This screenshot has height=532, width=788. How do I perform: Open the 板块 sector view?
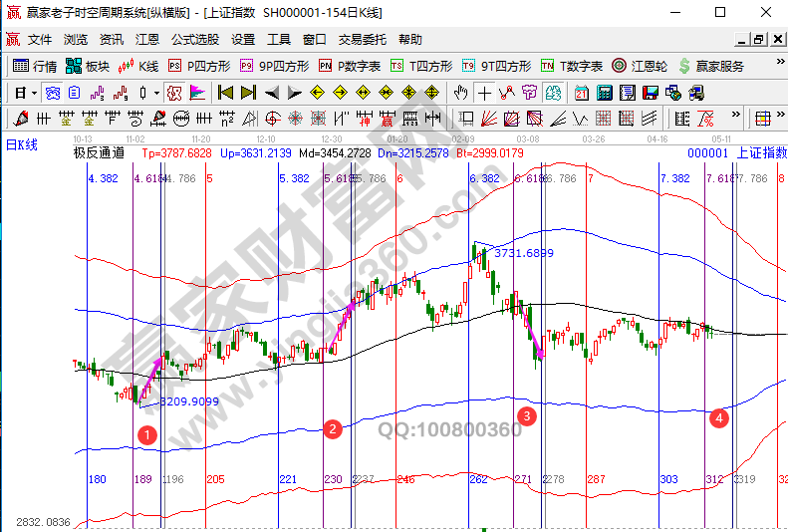click(87, 66)
